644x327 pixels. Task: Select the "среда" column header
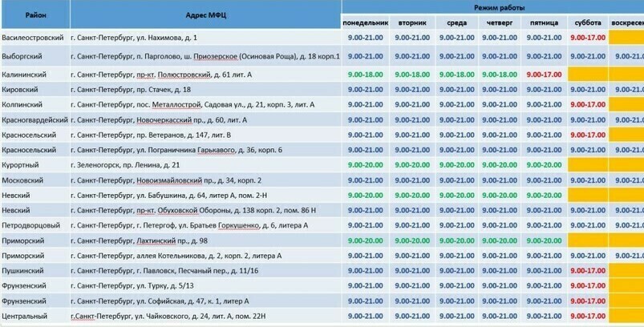[x=456, y=22]
